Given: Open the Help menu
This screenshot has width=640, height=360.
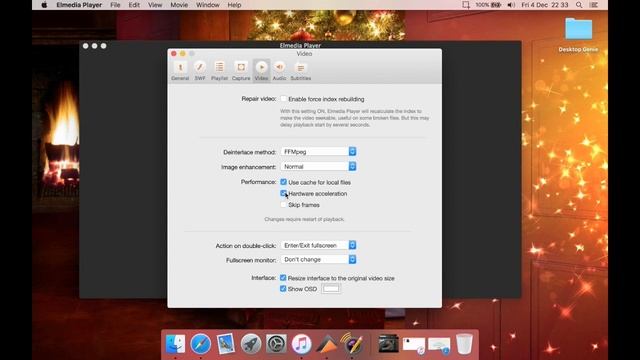Looking at the screenshot, I should pyautogui.click(x=234, y=5).
